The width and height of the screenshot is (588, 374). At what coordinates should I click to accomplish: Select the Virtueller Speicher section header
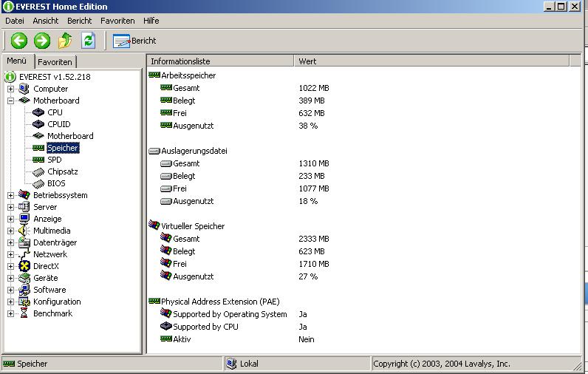(193, 226)
